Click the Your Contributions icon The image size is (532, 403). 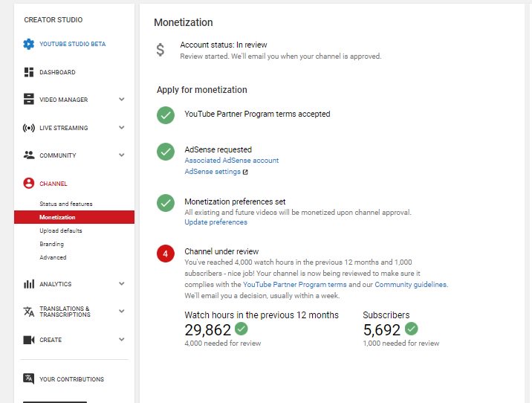click(x=29, y=379)
